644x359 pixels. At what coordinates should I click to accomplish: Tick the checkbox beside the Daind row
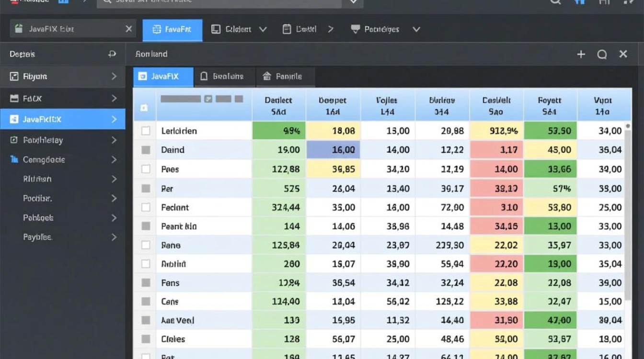[x=146, y=150]
